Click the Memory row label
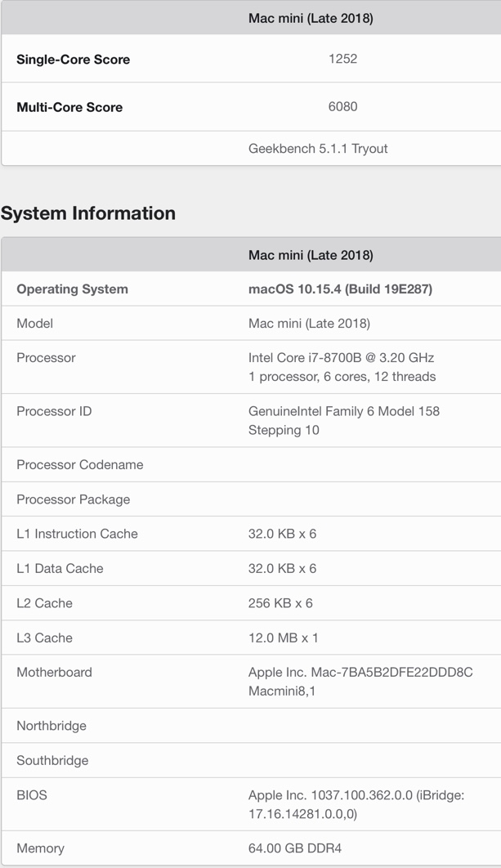 pos(40,848)
